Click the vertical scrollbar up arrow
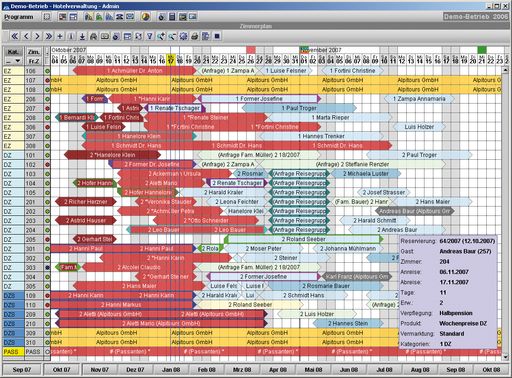 point(505,70)
